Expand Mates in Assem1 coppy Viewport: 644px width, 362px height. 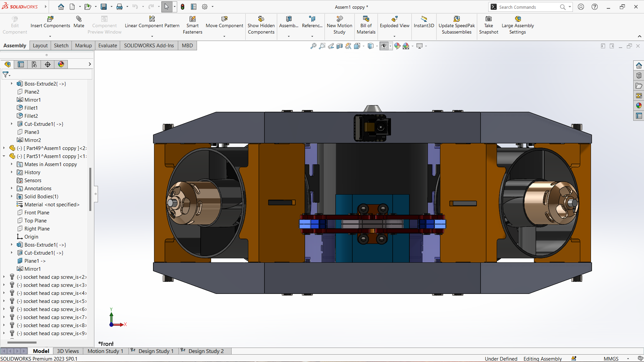12,164
